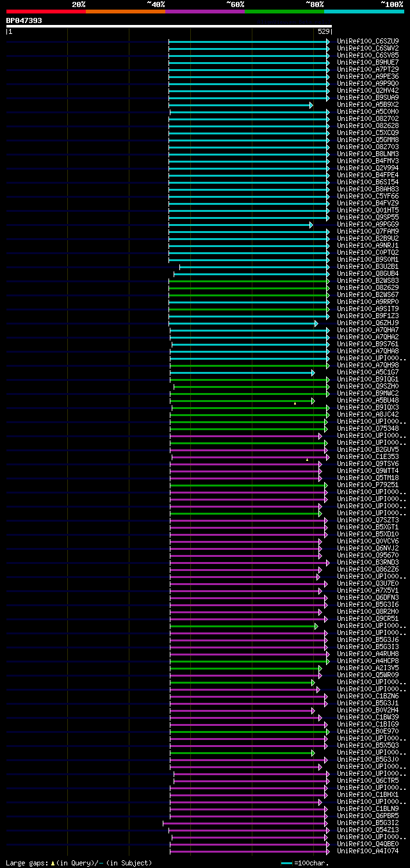Screen dimensions: 410x868
Task: Click label UniRef100_B0E970
Action: [368, 731]
